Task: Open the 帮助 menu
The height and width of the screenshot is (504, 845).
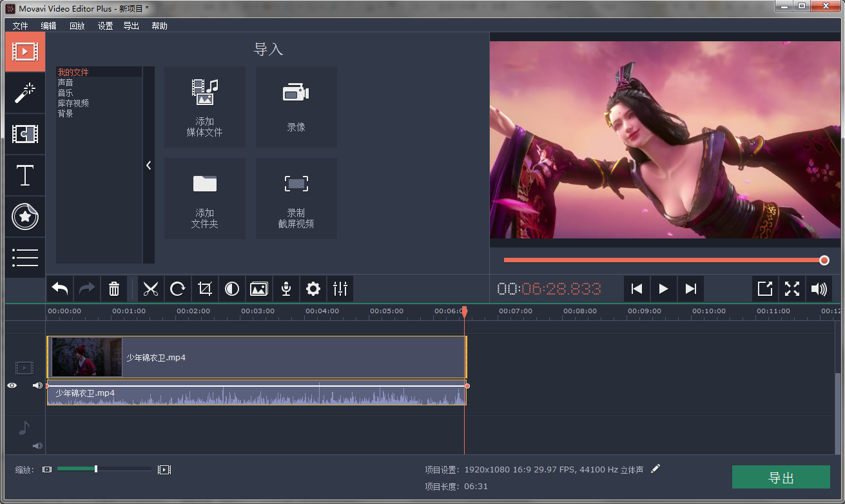Action: 159,26
